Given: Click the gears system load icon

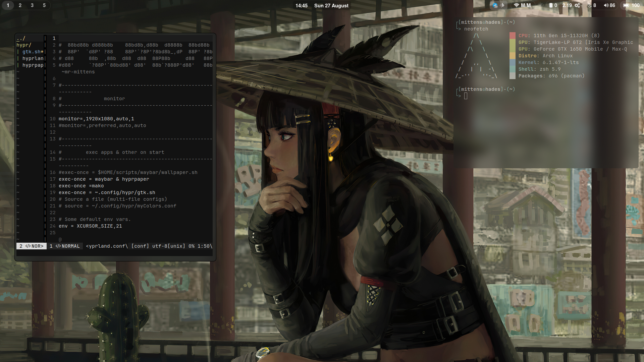Looking at the screenshot, I should [577, 5].
